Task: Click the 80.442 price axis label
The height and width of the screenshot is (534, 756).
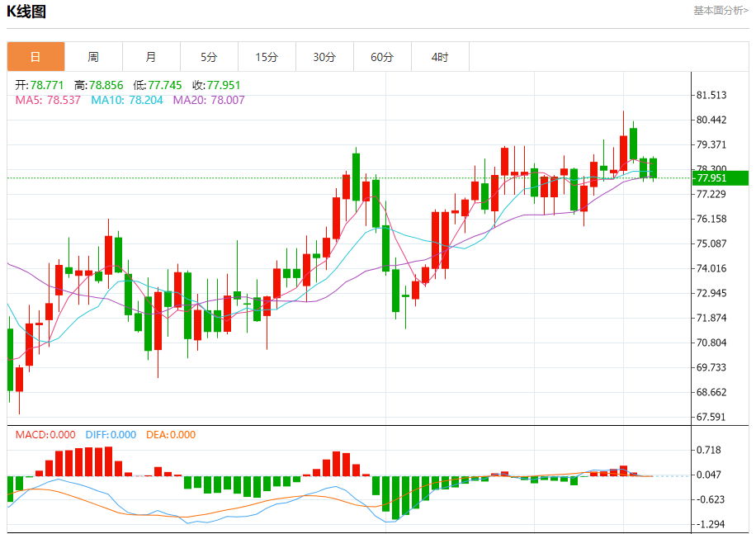Action: 711,120
